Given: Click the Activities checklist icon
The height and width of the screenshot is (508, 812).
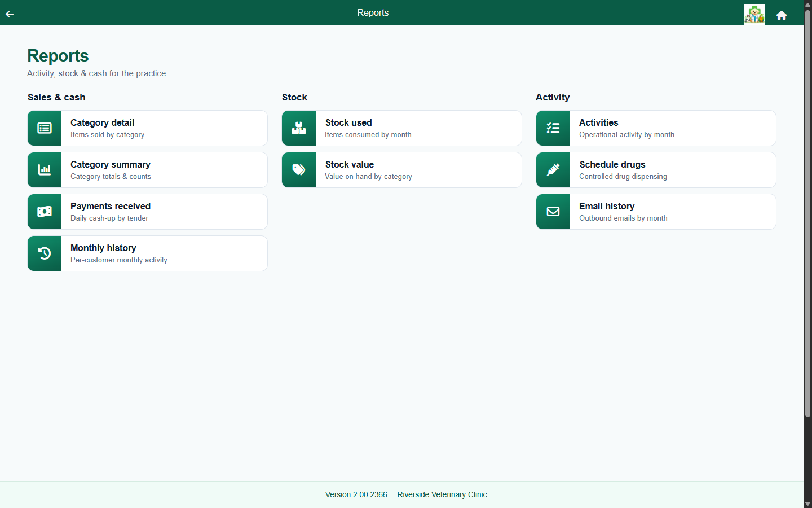Looking at the screenshot, I should tap(553, 128).
